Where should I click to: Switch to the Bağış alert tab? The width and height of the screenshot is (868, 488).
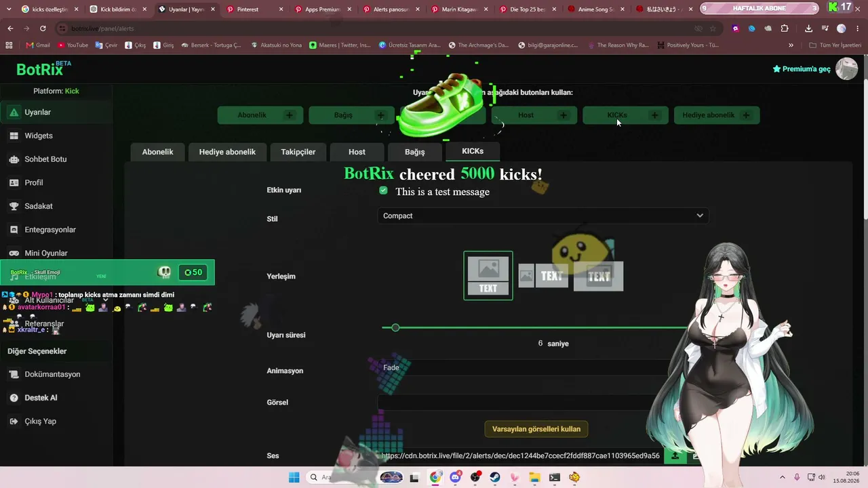click(415, 152)
